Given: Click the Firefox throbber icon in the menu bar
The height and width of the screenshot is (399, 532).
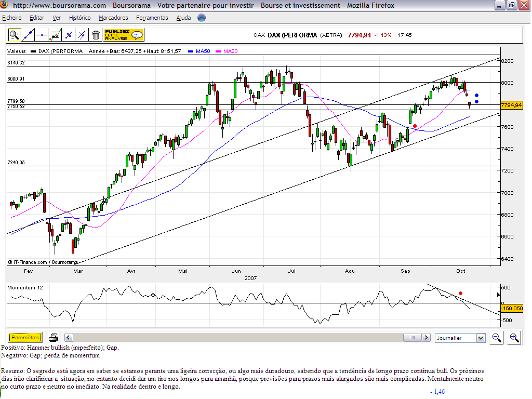Looking at the screenshot, I should click(x=202, y=18).
